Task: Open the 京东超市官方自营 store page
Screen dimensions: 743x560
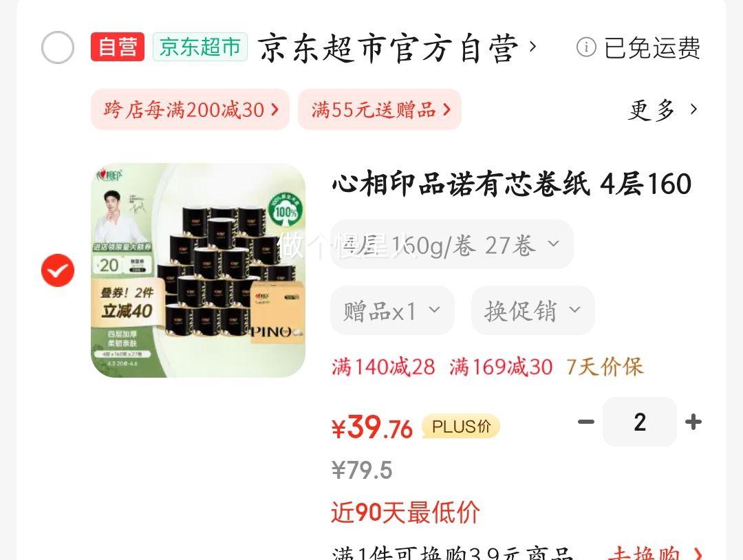Action: (x=387, y=48)
